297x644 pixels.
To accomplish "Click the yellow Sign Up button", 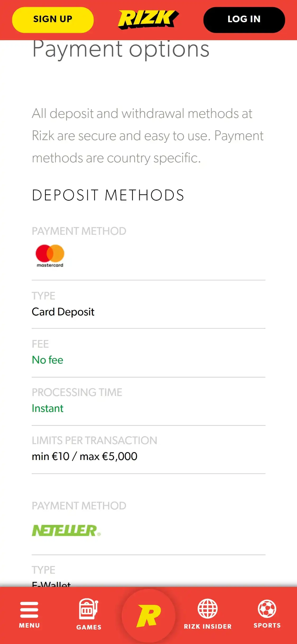I will coord(53,20).
